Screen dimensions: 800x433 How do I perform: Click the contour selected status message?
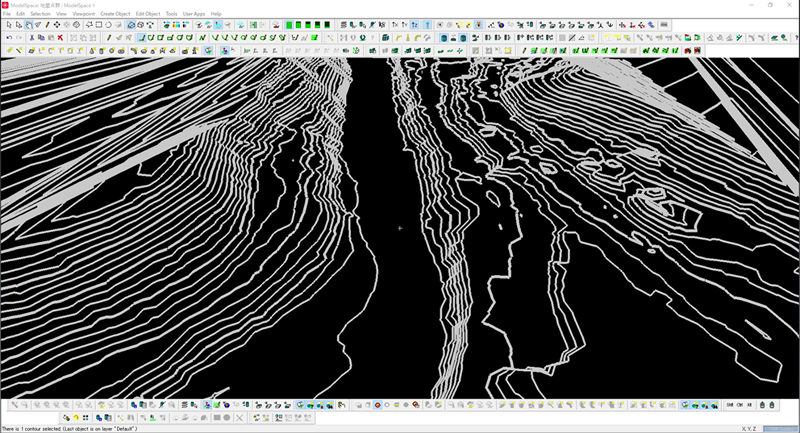coord(68,428)
